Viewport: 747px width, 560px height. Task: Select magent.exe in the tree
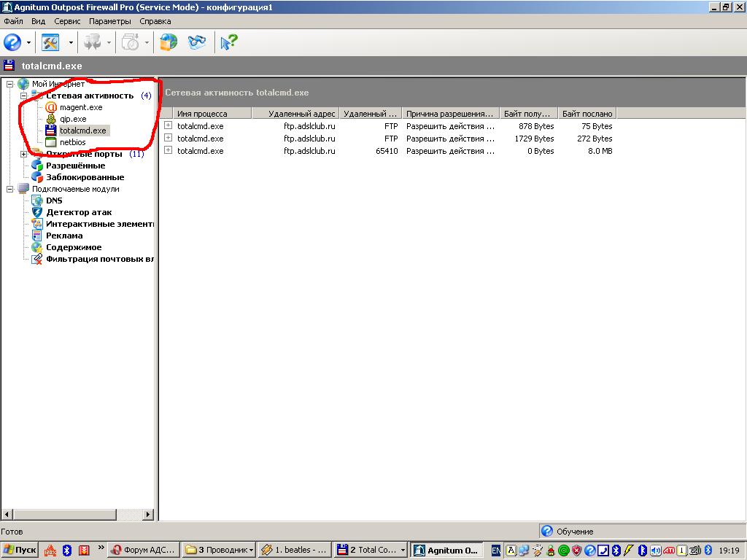81,107
